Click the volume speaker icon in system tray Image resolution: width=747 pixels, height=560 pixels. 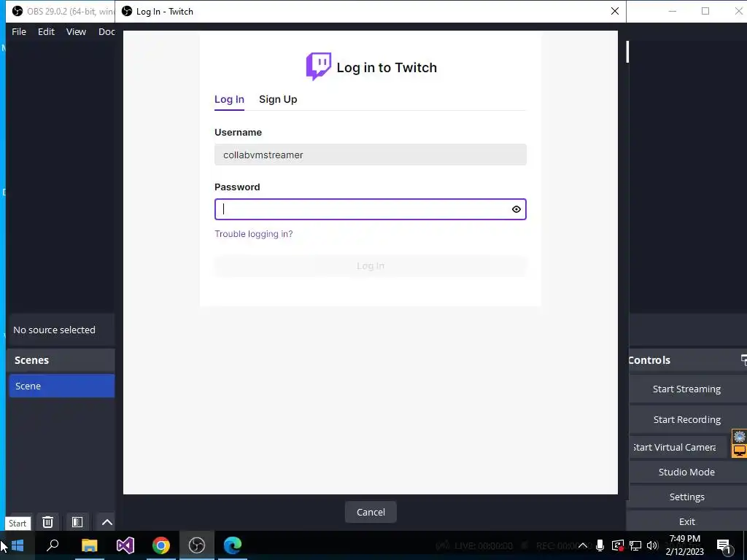point(653,545)
